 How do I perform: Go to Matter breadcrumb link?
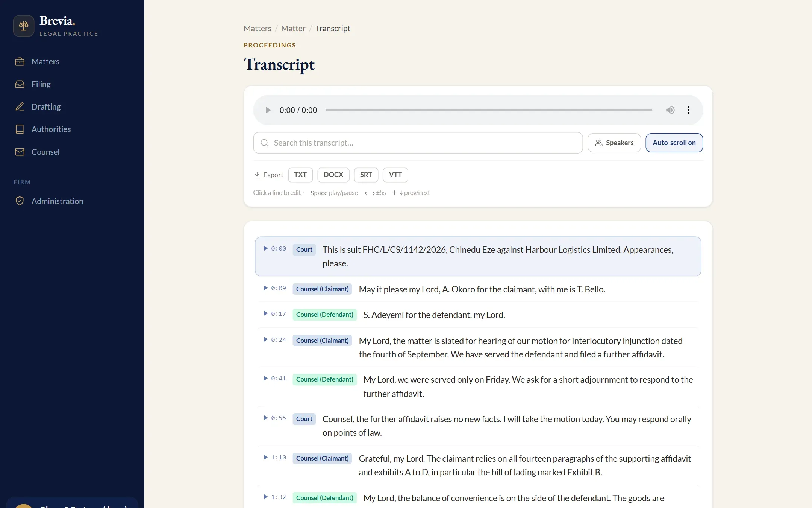[x=293, y=29]
